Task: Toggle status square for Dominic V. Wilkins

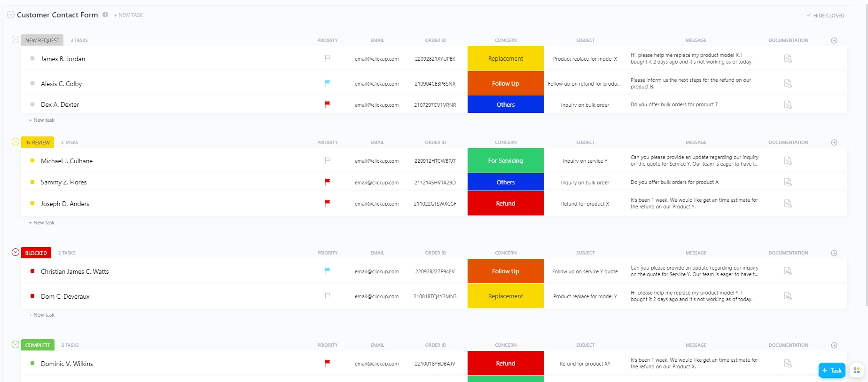Action: (x=32, y=363)
